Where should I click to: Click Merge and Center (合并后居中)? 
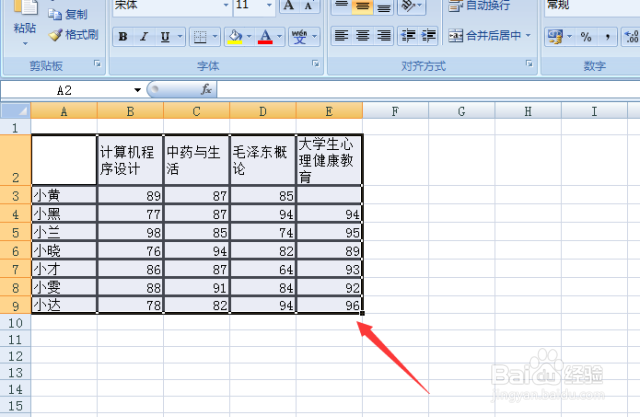pos(485,36)
